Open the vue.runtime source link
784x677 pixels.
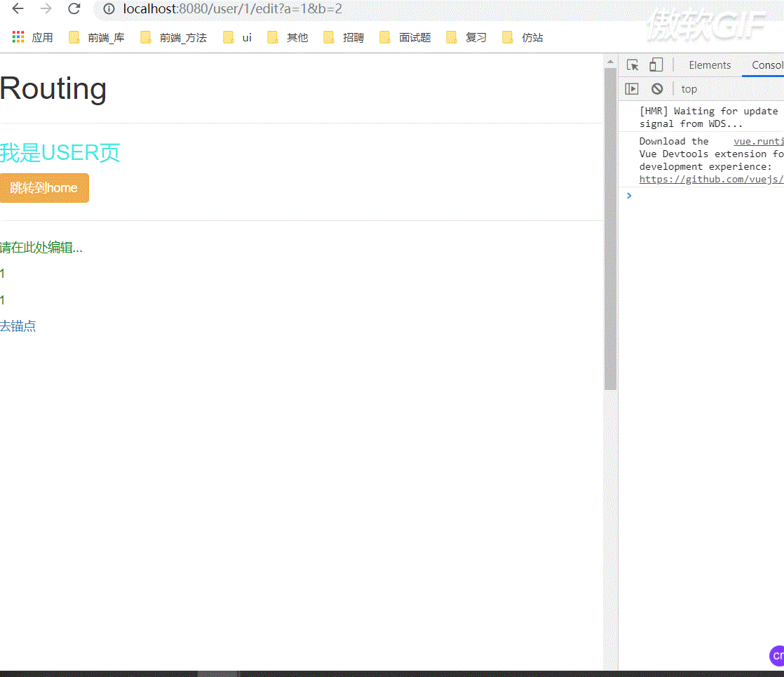[759, 142]
